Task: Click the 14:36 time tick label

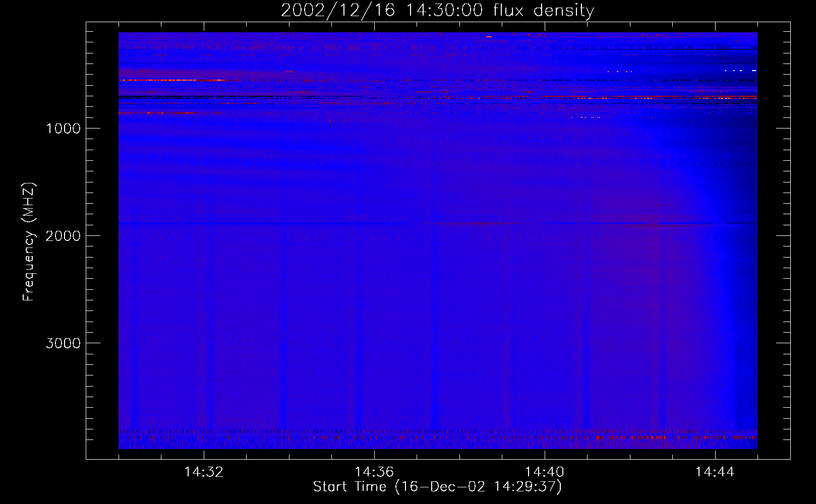Action: click(x=374, y=472)
